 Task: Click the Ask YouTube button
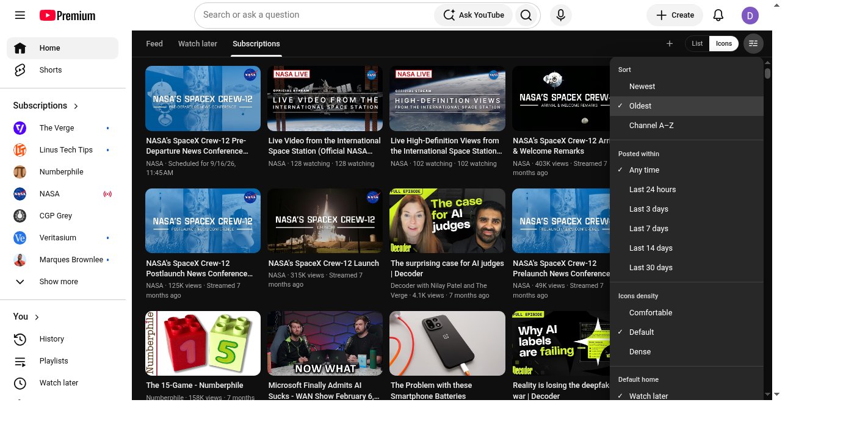[x=474, y=15]
